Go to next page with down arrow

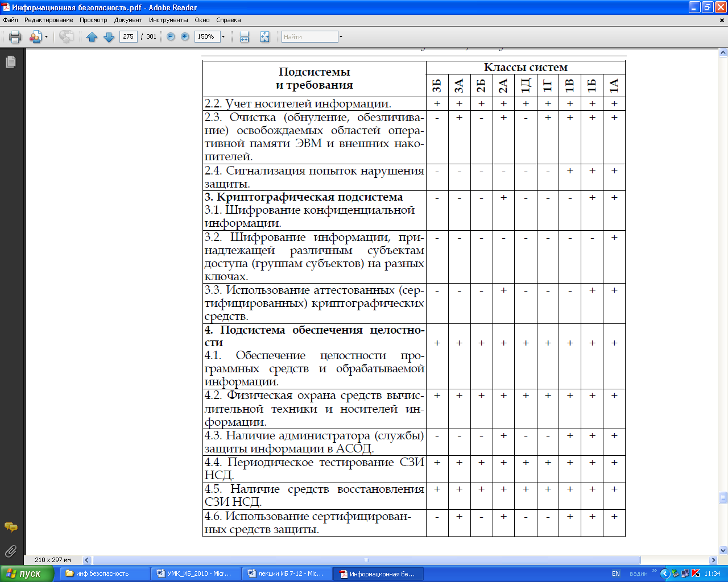click(109, 37)
